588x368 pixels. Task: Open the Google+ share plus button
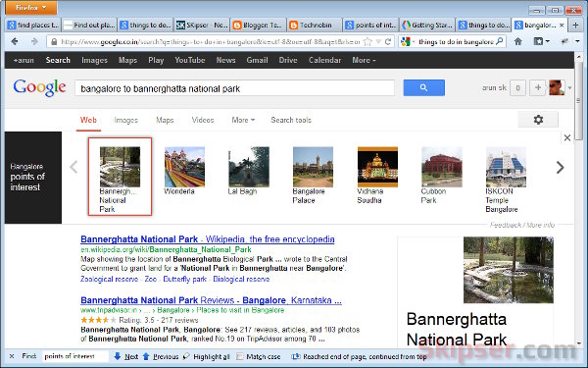[x=537, y=87]
